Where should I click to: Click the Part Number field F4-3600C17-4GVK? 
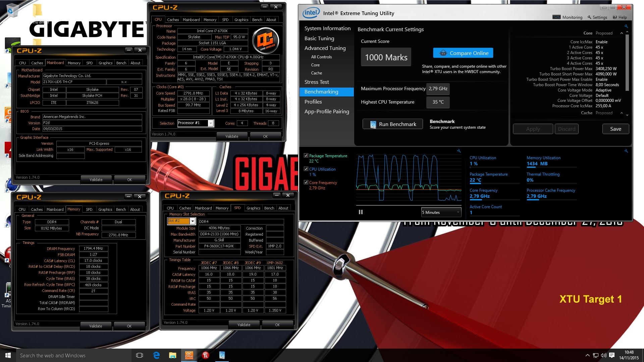[219, 246]
